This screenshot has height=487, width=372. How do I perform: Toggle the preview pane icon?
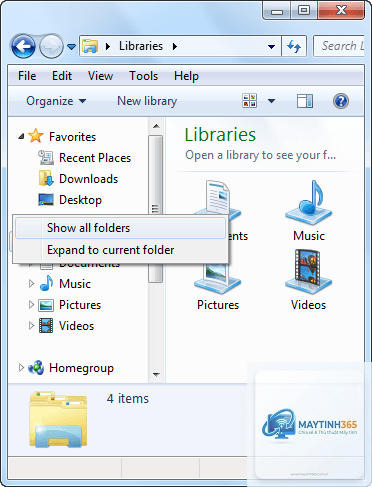pos(305,101)
